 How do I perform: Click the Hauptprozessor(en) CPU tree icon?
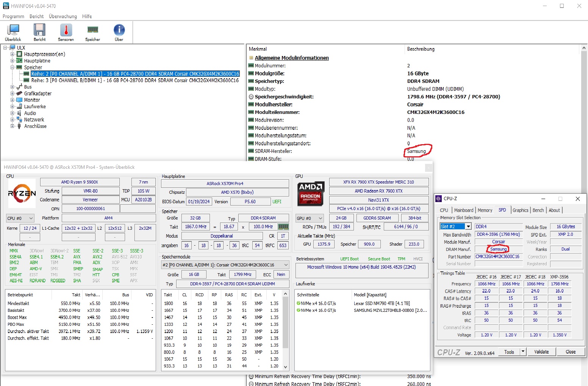point(19,54)
